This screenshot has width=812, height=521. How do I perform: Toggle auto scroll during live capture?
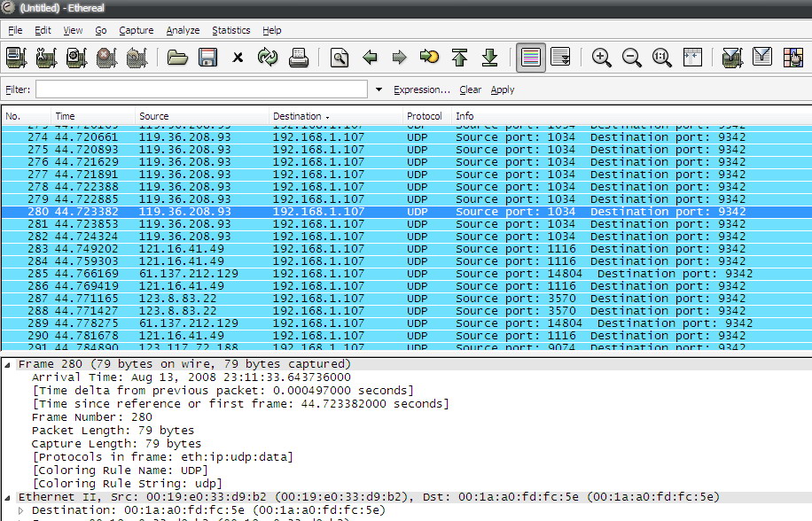point(560,58)
